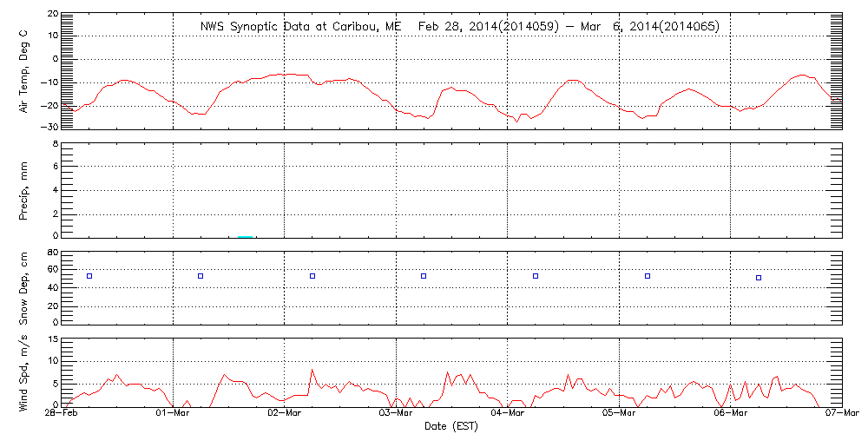Click the '6' tick on Precip axis

tap(54, 166)
